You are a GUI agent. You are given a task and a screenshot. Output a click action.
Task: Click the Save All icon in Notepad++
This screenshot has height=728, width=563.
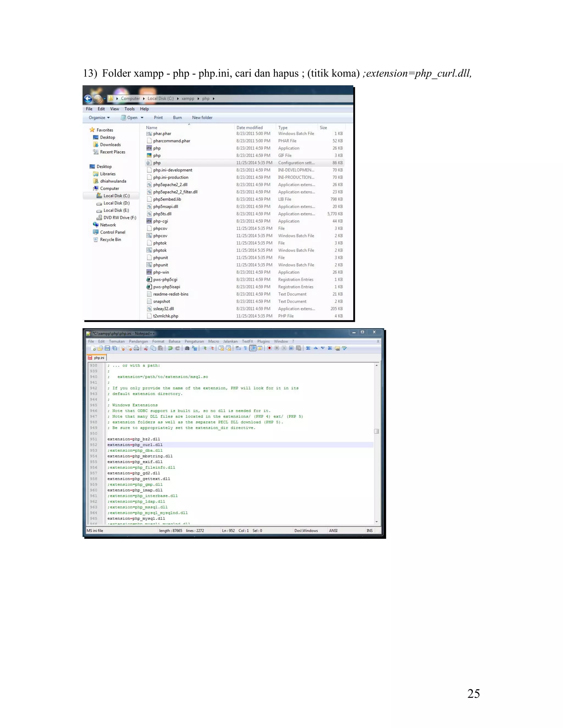[115, 348]
